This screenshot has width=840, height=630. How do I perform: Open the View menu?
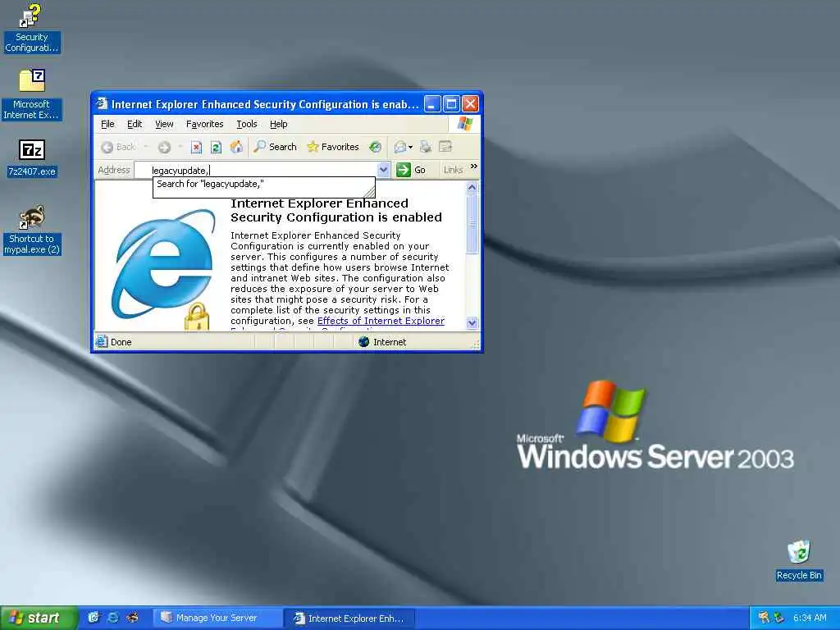point(164,125)
